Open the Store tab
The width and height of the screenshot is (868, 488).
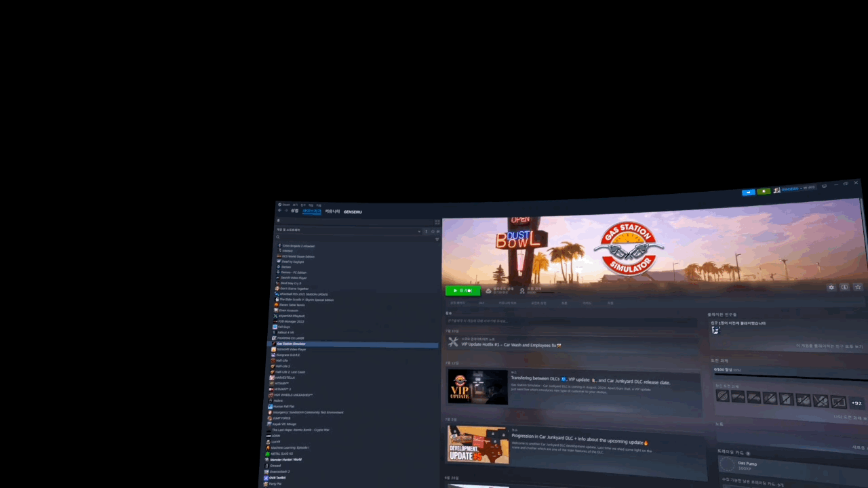294,211
